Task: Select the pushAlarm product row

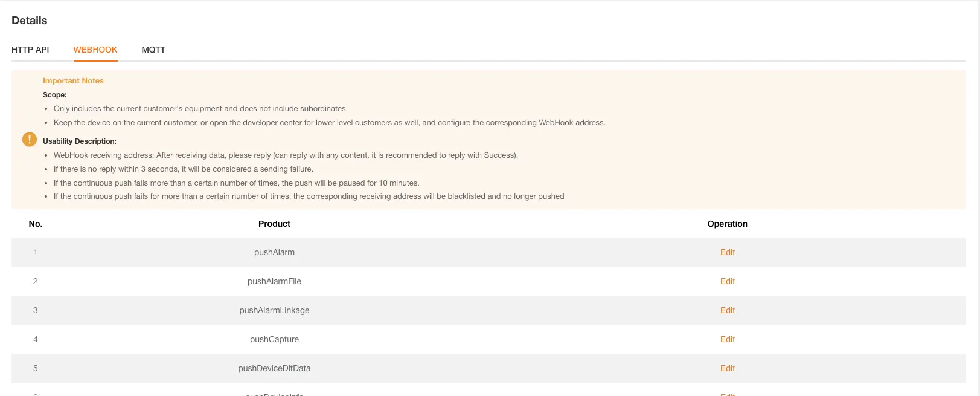Action: click(x=488, y=252)
